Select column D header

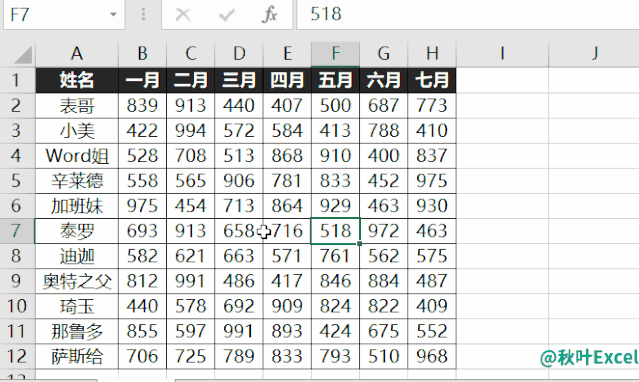(x=239, y=54)
